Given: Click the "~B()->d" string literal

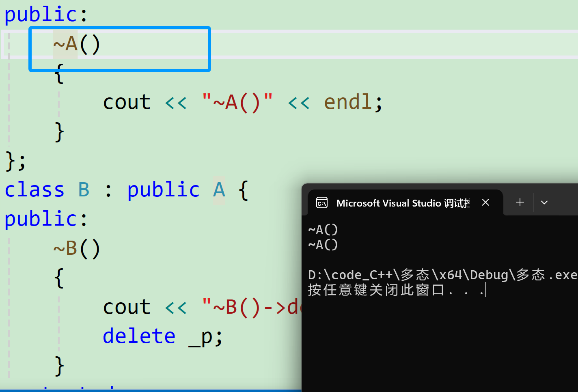Looking at the screenshot, I should [251, 307].
